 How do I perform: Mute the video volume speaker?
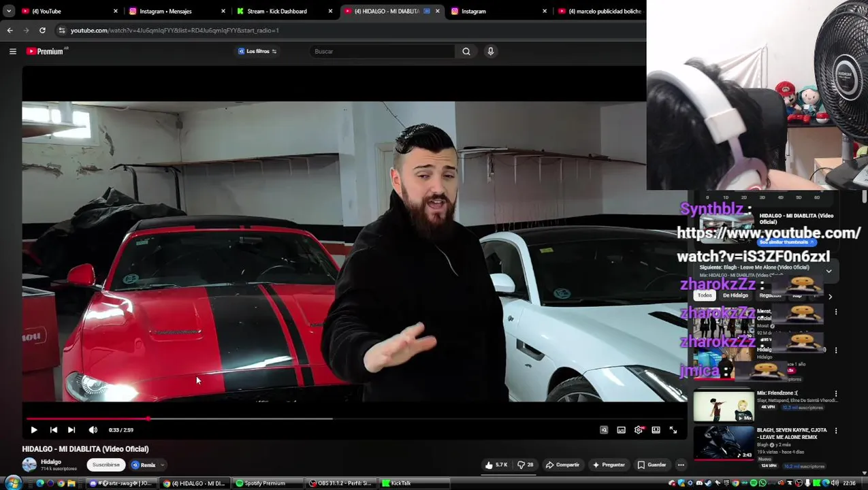click(93, 430)
